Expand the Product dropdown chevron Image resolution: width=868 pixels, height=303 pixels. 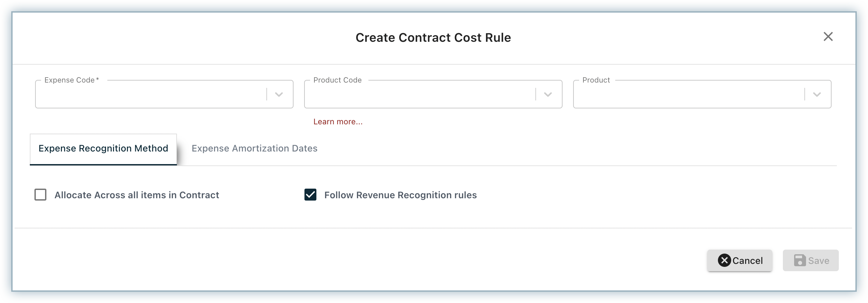(x=816, y=94)
